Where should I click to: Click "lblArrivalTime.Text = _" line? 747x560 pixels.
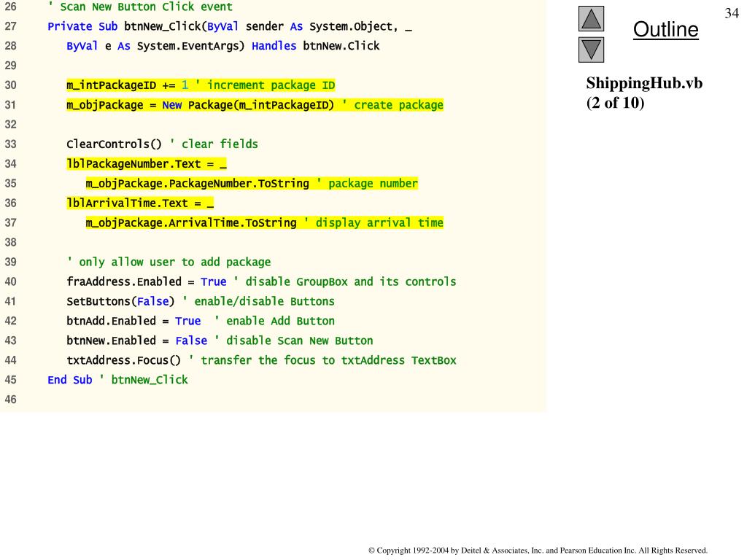click(x=140, y=203)
